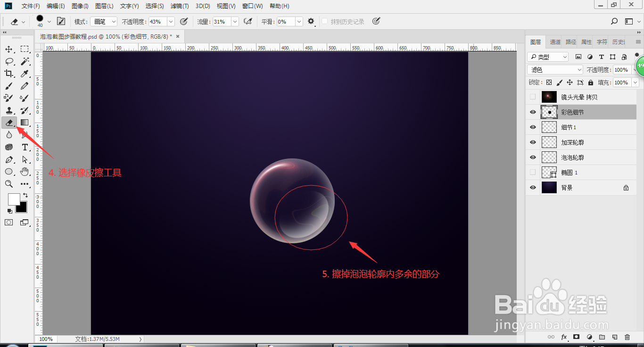Open the 平滑 slider arrow
The height and width of the screenshot is (347, 644).
pyautogui.click(x=299, y=22)
